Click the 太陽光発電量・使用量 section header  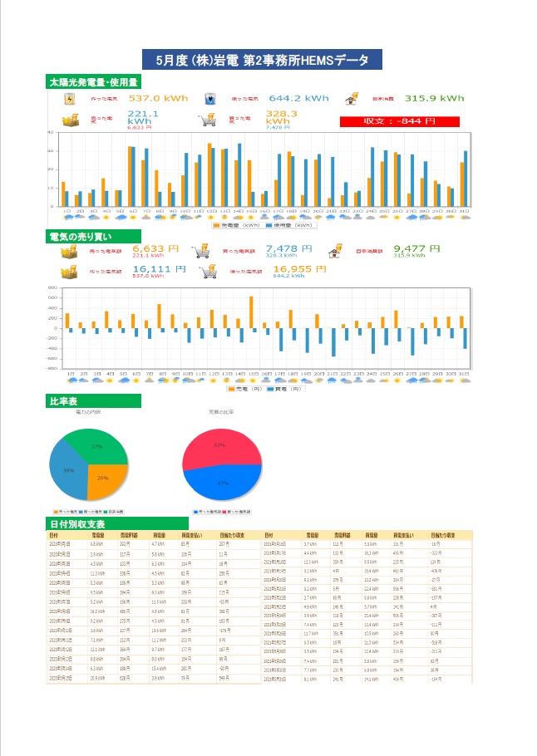tap(93, 81)
